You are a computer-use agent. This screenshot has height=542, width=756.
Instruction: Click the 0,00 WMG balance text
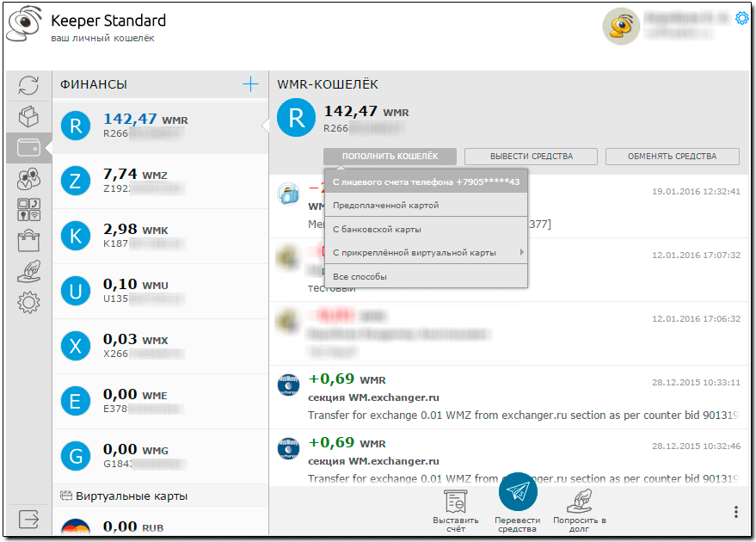136,449
